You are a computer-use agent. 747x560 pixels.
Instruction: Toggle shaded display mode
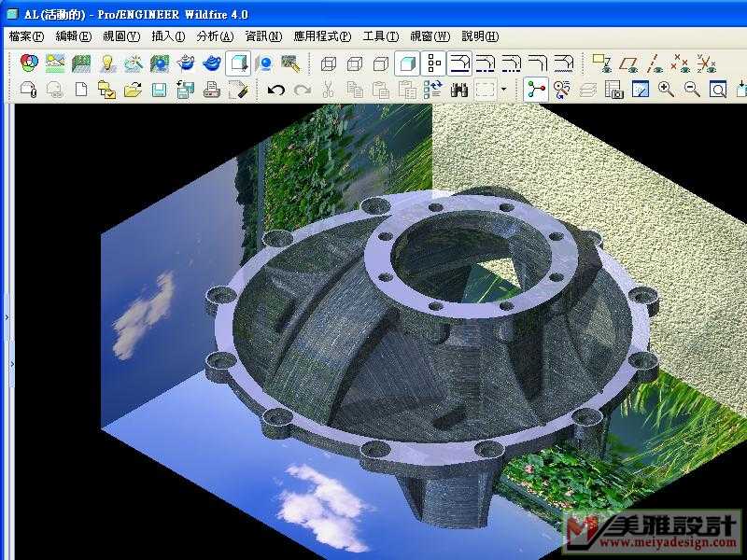407,63
